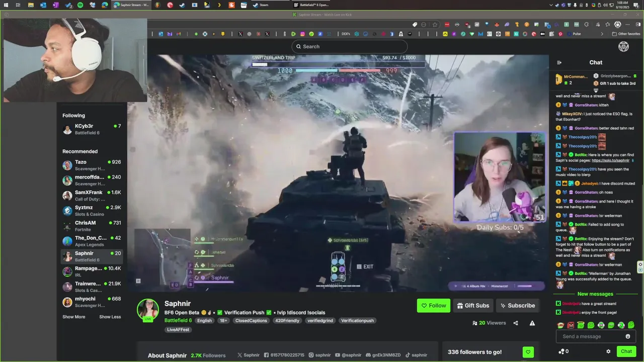Click the Gift Subs button
The width and height of the screenshot is (644, 362).
coord(473,306)
